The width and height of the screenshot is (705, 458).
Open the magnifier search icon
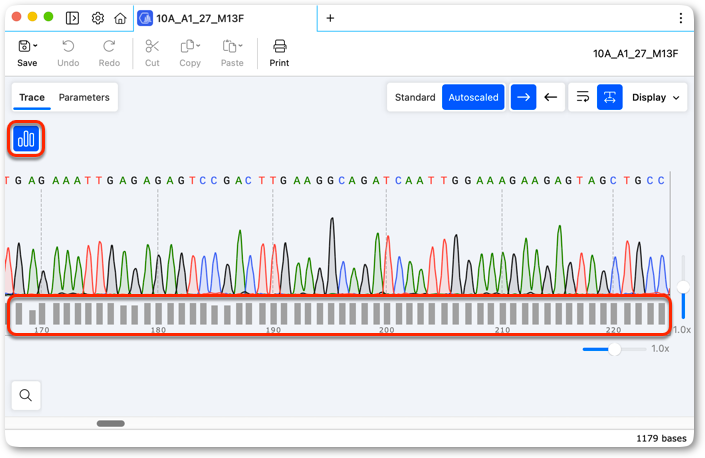pos(26,395)
